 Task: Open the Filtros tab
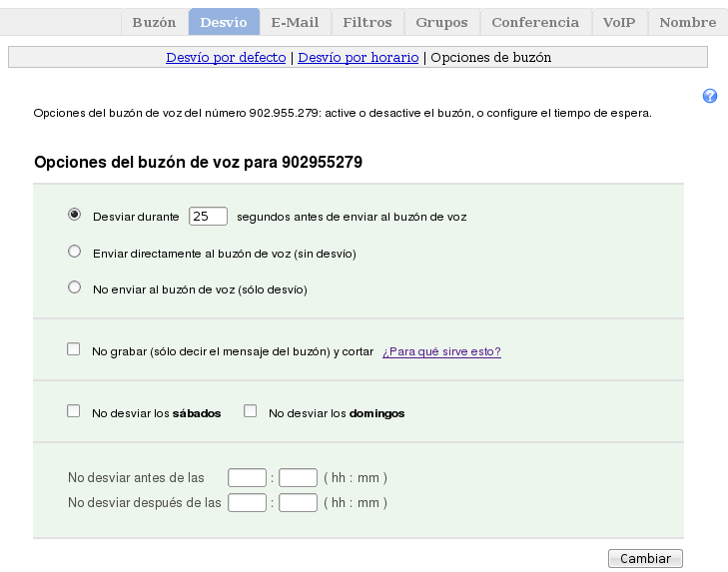tap(367, 22)
